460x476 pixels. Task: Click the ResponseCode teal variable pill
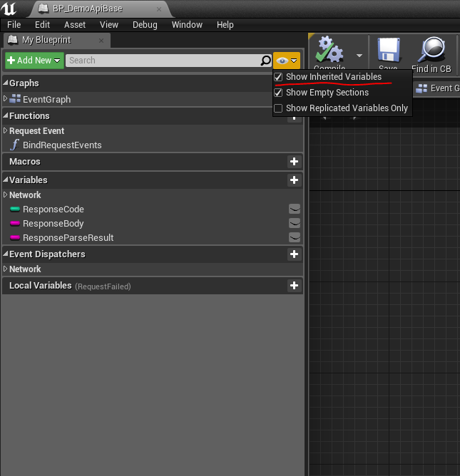coord(15,209)
